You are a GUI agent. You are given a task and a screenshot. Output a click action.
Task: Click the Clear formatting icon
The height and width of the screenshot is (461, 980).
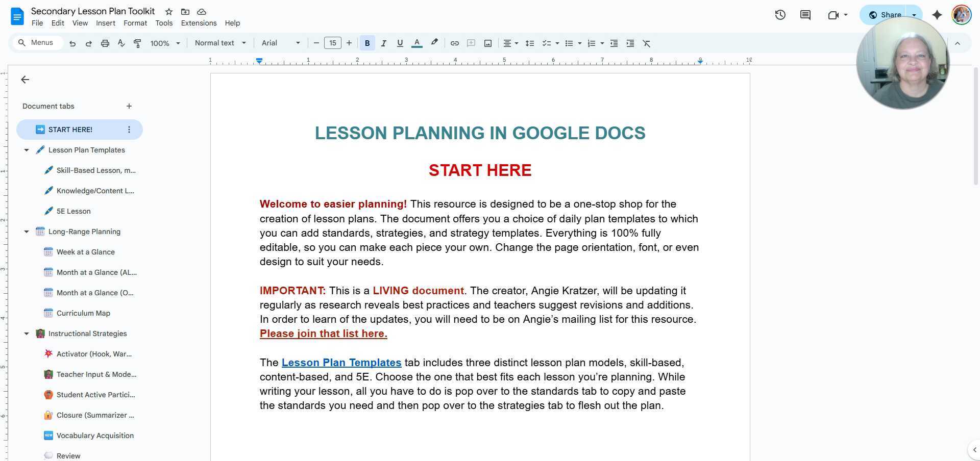[x=647, y=43]
